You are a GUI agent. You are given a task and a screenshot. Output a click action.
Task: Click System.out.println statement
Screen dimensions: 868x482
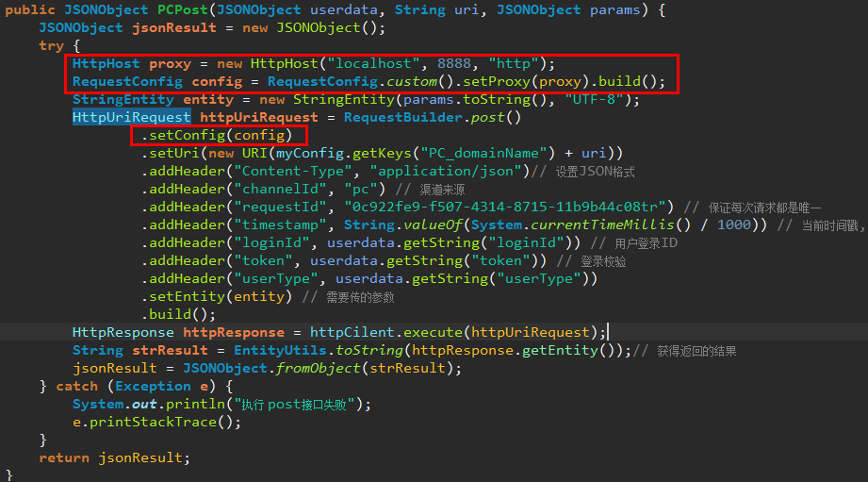(x=221, y=405)
